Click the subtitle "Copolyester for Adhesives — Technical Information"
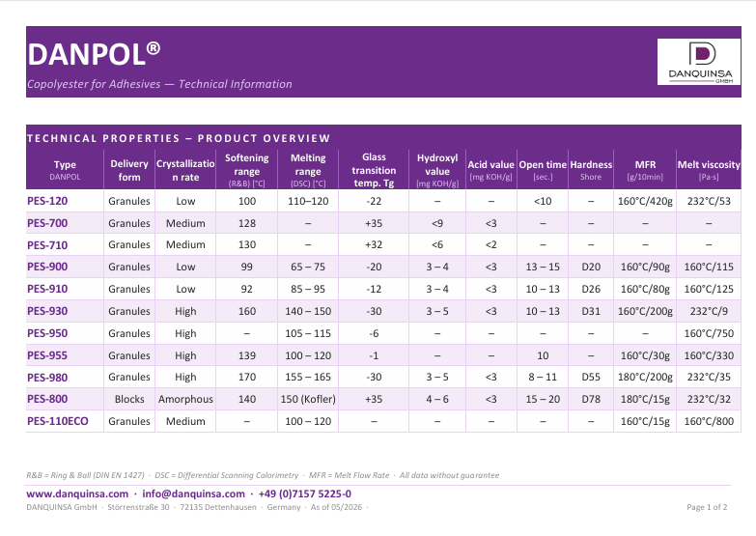 click(159, 84)
